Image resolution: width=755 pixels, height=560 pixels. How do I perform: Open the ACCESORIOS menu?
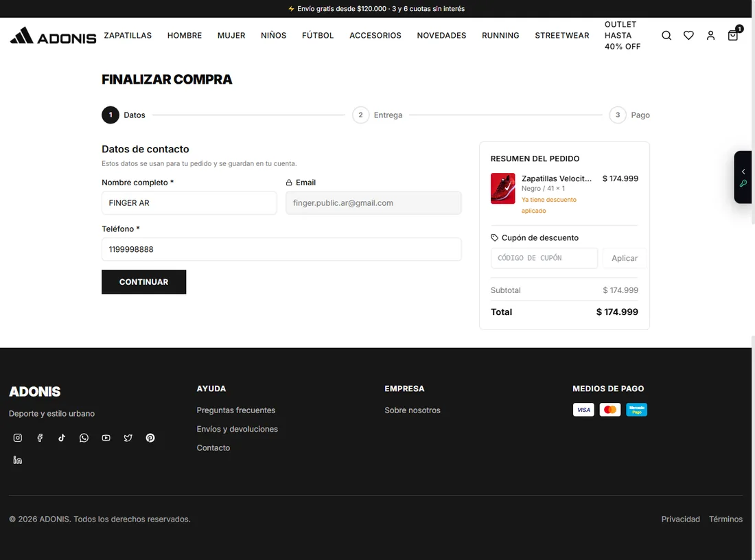pos(375,35)
